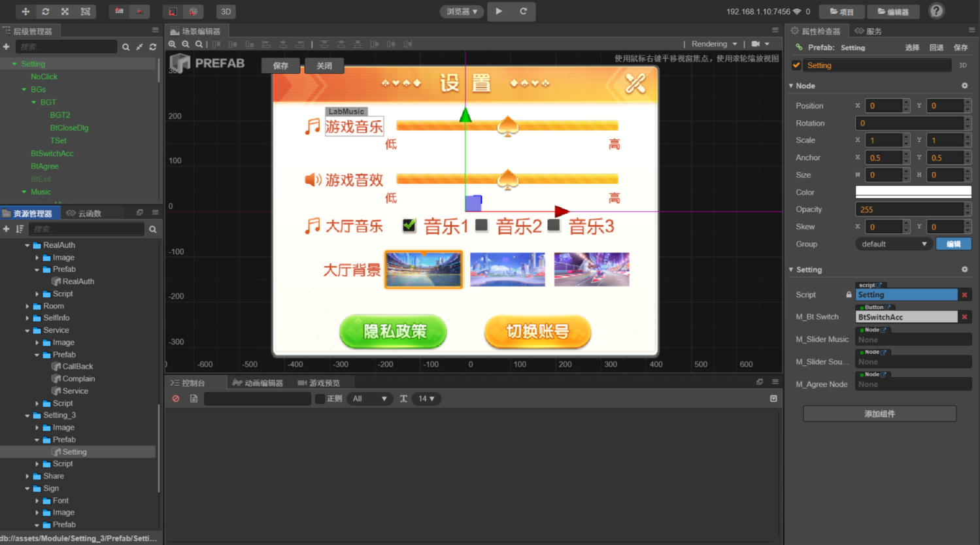Select the move tool in the top toolbar
The image size is (980, 545).
coord(25,12)
